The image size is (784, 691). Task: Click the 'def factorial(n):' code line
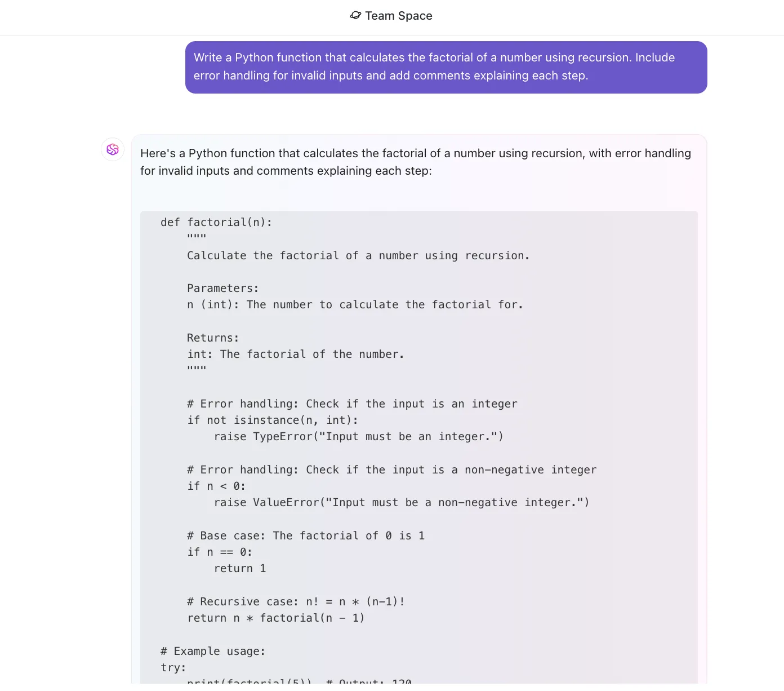pyautogui.click(x=216, y=222)
